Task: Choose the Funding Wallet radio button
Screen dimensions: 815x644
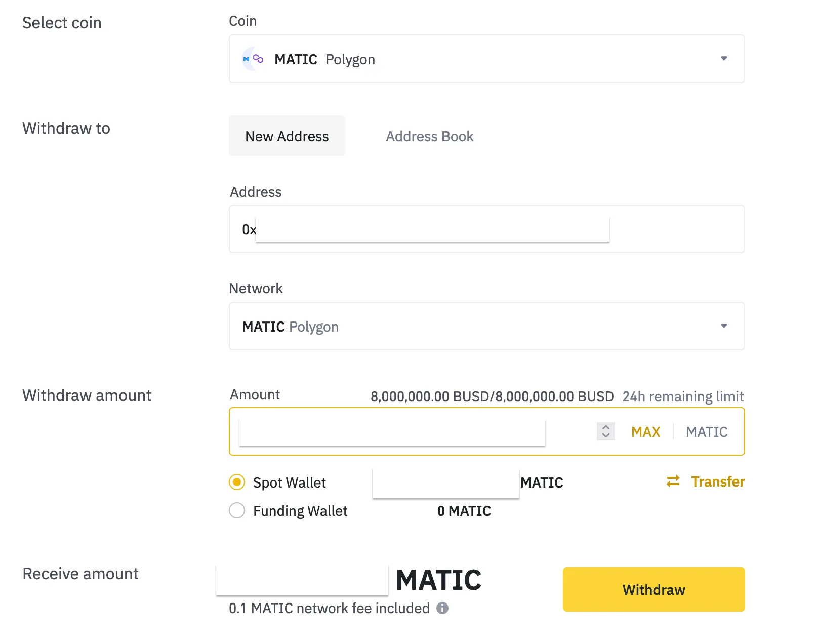Action: click(x=237, y=510)
